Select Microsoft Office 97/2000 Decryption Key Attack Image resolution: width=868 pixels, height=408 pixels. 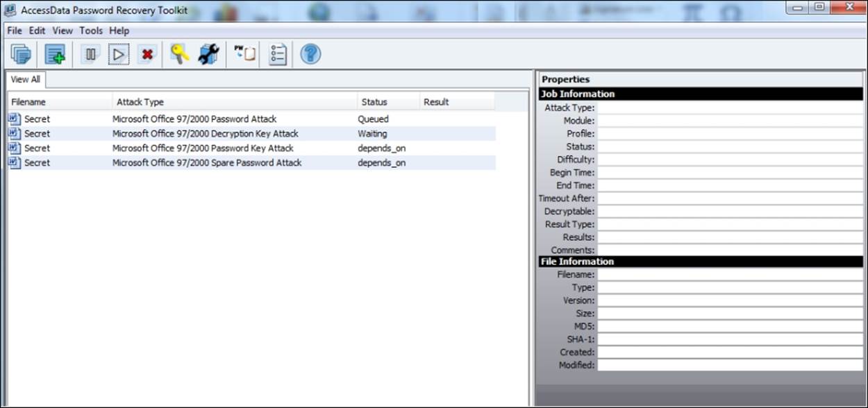point(251,133)
